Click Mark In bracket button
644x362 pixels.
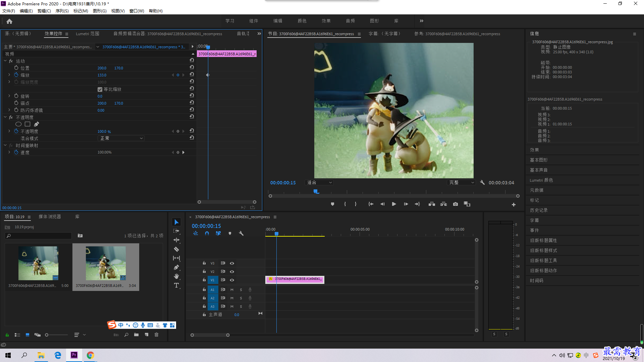coord(345,204)
